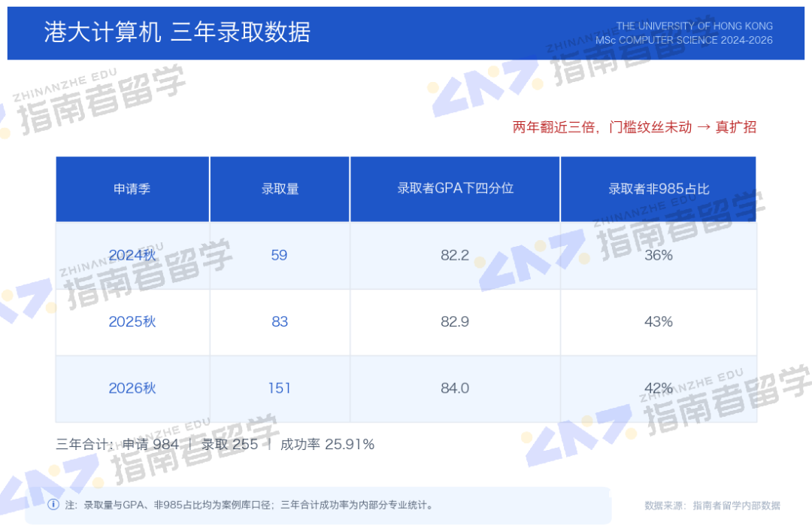Select the 2024秋 row label

pyautogui.click(x=132, y=255)
